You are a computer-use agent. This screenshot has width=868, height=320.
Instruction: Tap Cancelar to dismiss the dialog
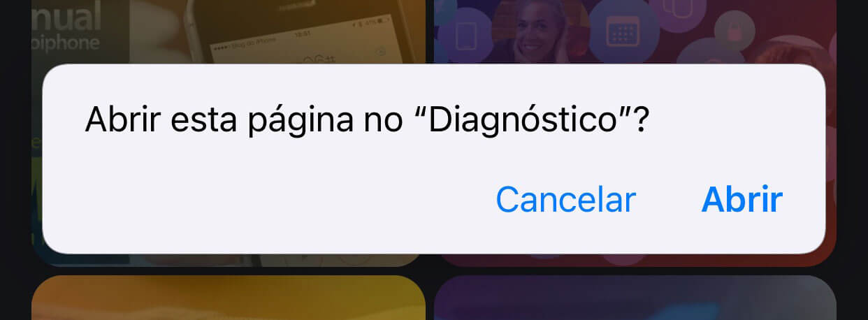click(x=565, y=201)
